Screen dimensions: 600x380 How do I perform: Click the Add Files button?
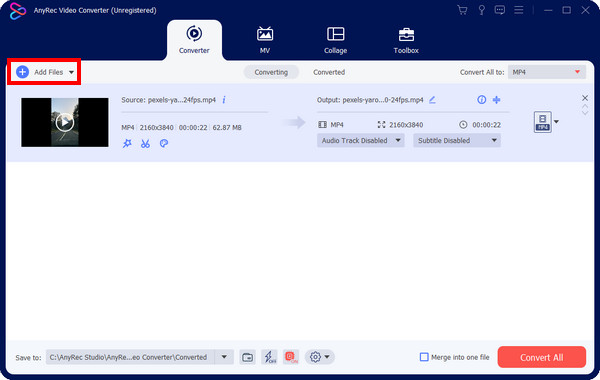pos(44,72)
